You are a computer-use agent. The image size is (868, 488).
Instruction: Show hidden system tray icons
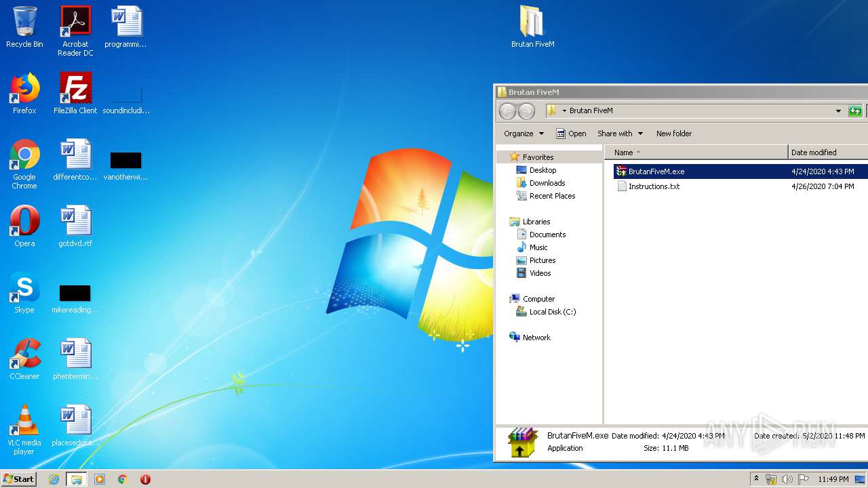click(756, 479)
